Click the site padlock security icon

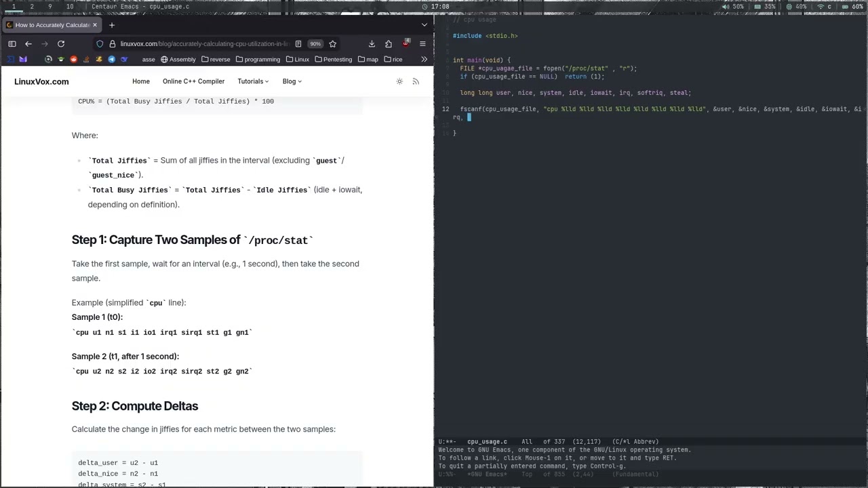click(112, 44)
